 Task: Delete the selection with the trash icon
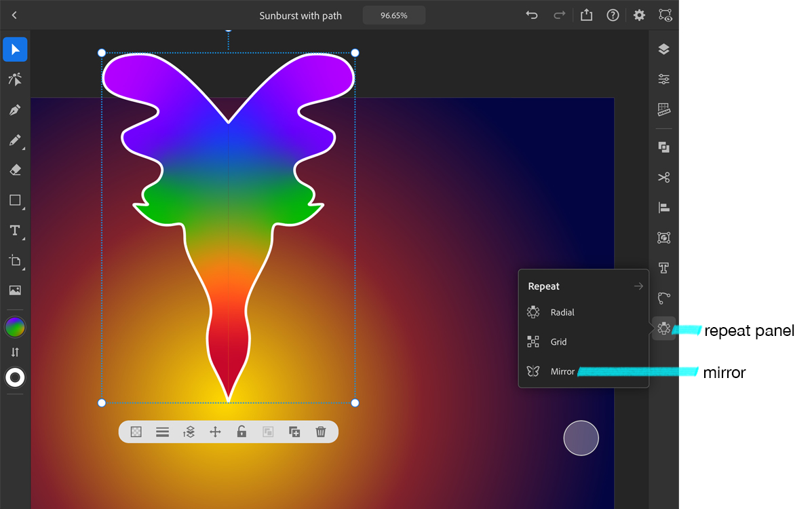pyautogui.click(x=320, y=432)
